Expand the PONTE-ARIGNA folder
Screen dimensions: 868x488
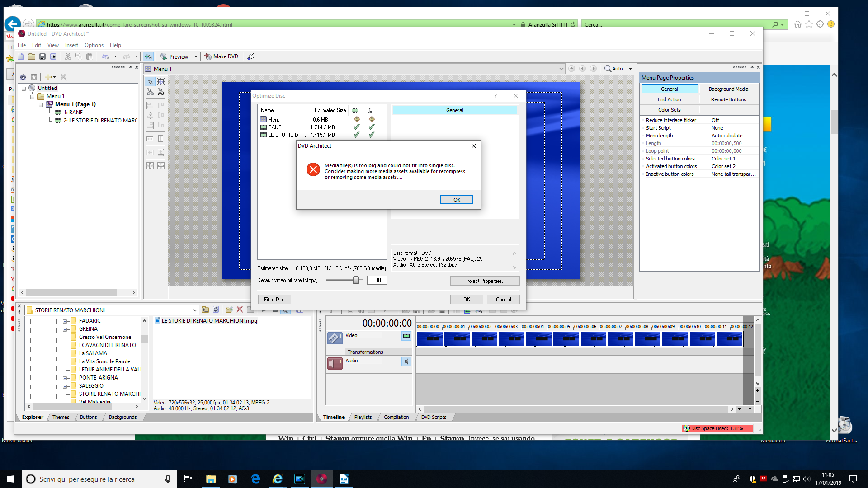click(65, 378)
